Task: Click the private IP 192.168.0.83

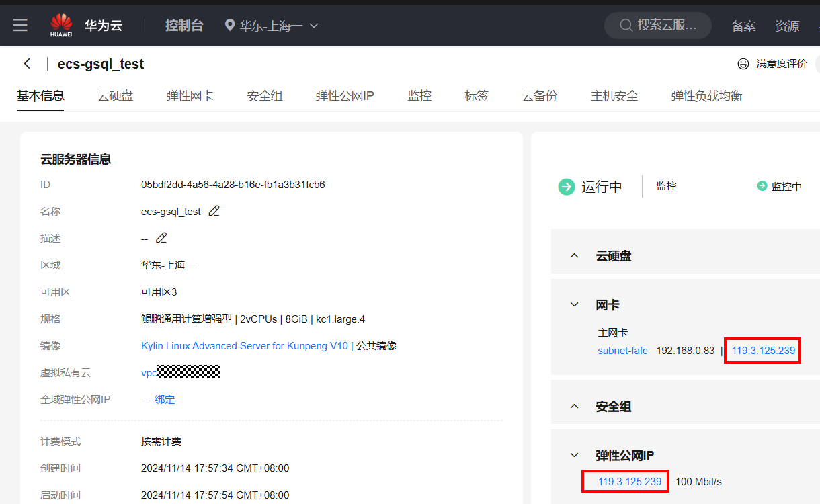Action: (685, 351)
